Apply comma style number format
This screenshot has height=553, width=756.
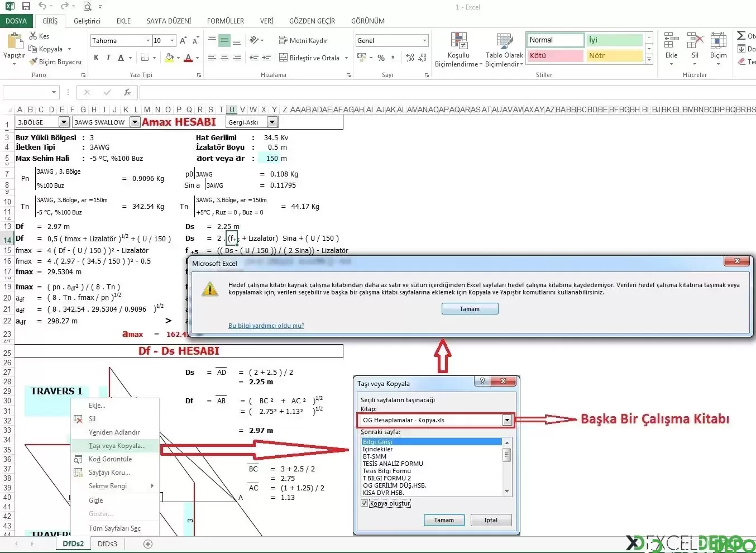pyautogui.click(x=393, y=58)
